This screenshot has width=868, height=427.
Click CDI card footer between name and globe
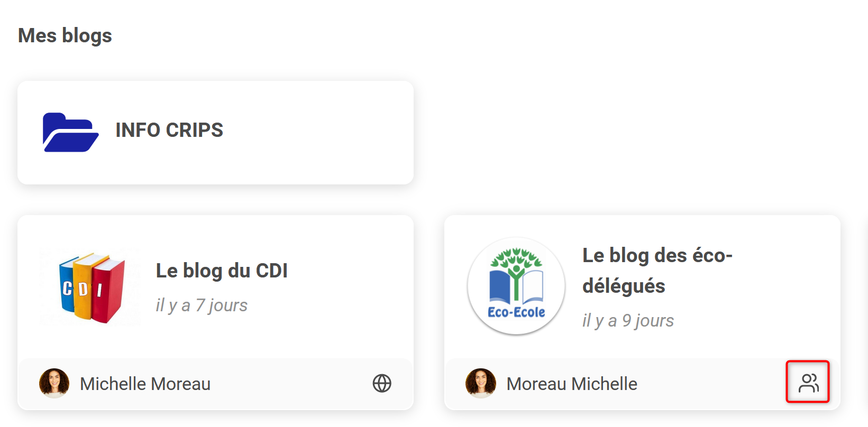click(x=291, y=384)
